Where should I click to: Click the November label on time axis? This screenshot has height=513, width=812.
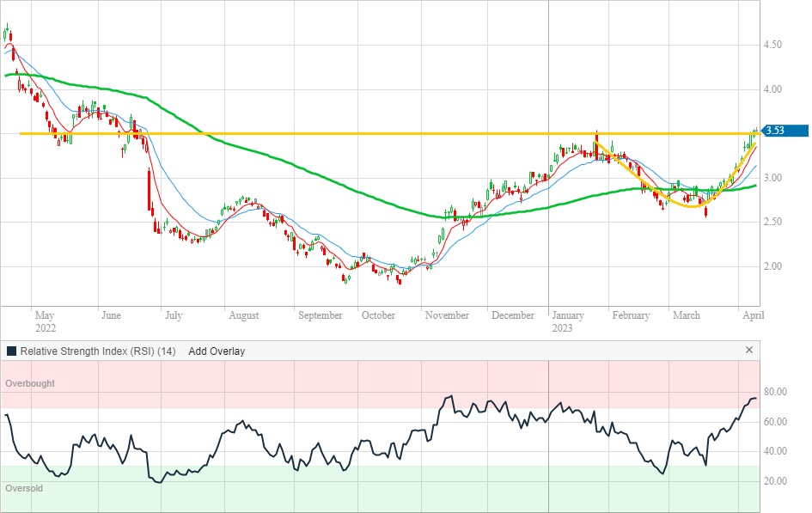pos(447,315)
